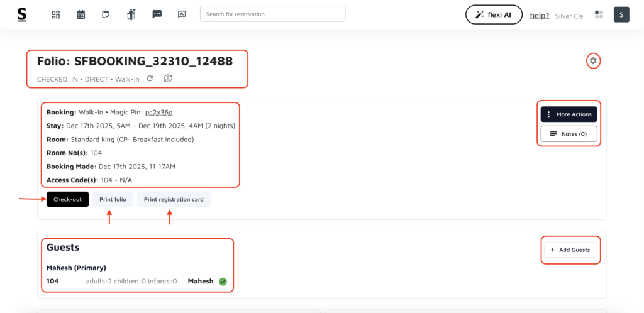
Task: Click the help? link
Action: coord(539,15)
